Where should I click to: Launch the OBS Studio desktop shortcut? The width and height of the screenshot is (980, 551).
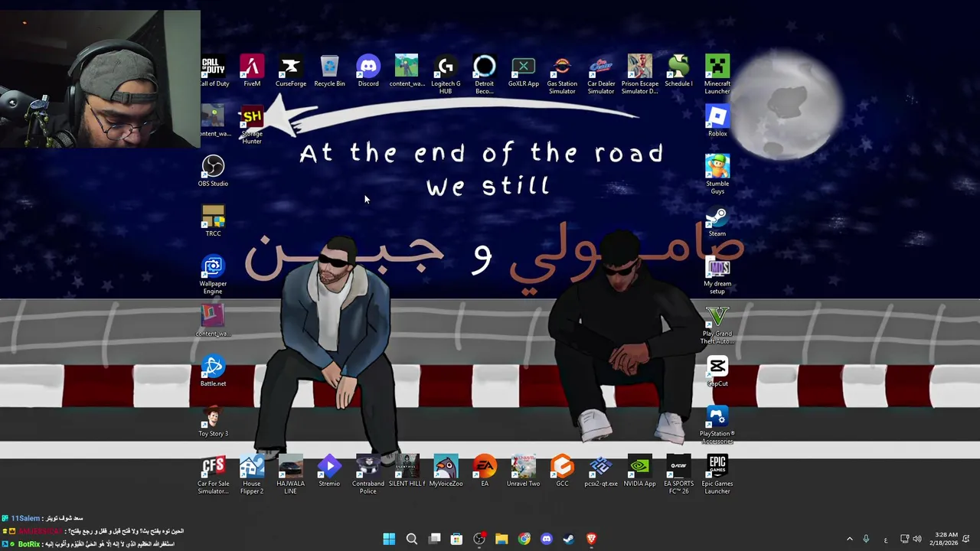click(x=213, y=171)
